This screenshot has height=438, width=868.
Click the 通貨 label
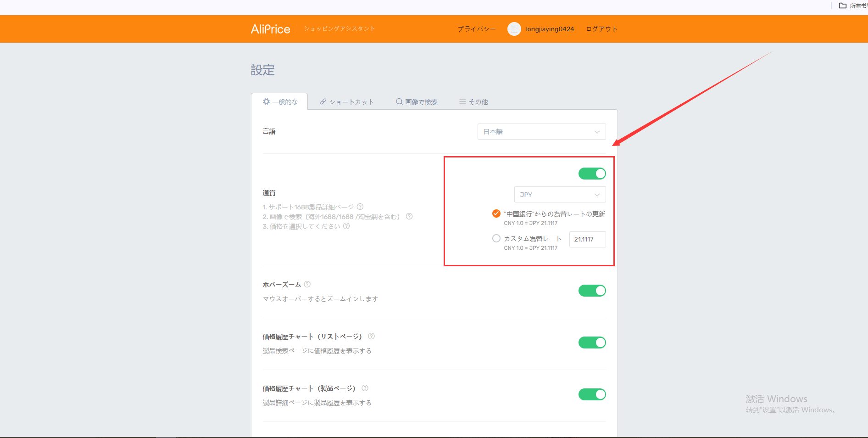269,193
